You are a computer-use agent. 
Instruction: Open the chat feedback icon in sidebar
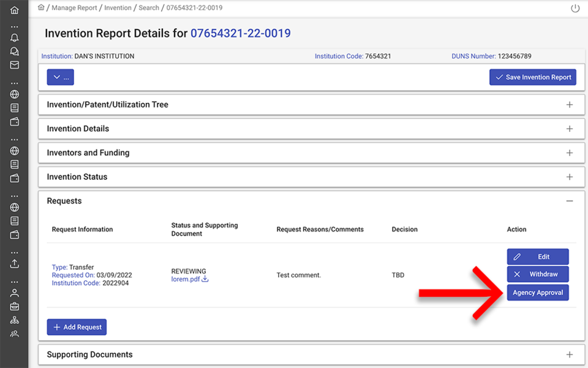click(x=15, y=52)
